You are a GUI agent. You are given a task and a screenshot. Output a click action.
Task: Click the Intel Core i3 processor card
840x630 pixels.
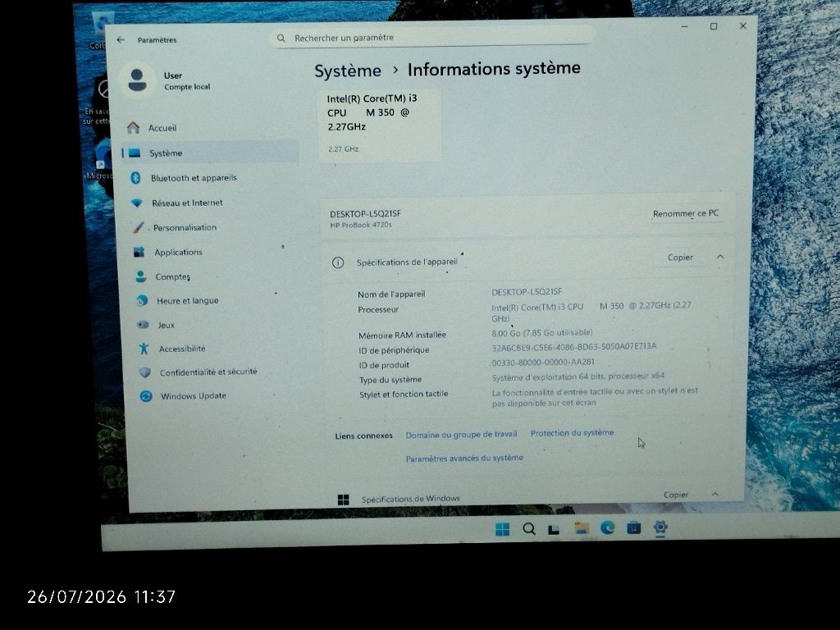380,126
